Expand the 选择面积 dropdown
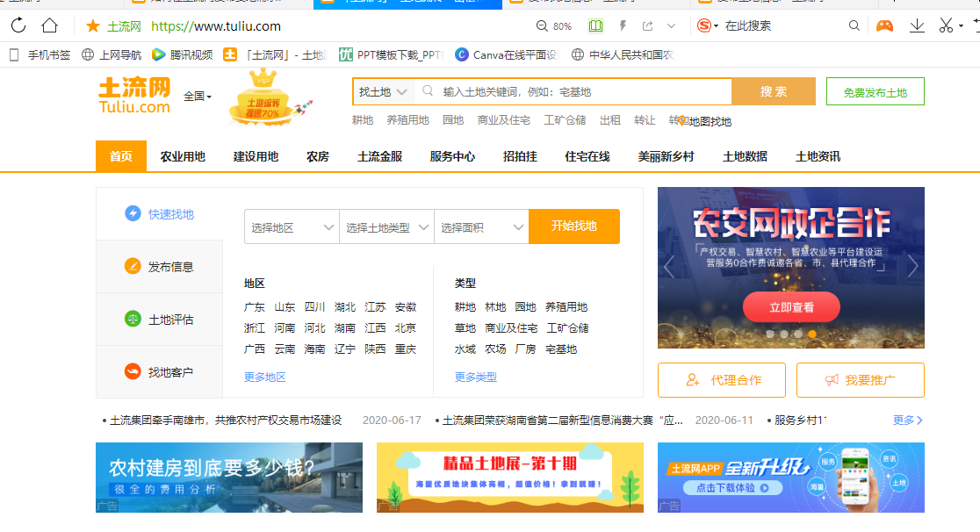 (481, 227)
